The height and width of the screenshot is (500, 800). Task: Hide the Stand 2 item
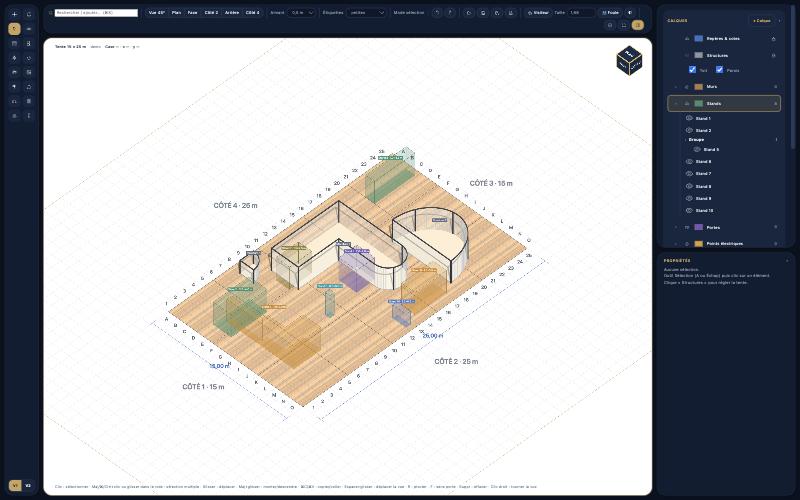(x=689, y=131)
